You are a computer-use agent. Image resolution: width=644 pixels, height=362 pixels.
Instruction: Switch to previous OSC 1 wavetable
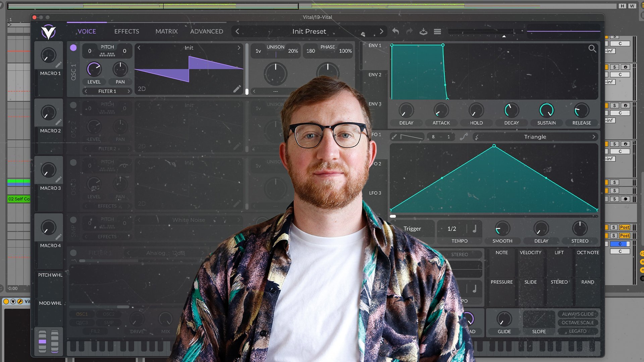[x=139, y=48]
